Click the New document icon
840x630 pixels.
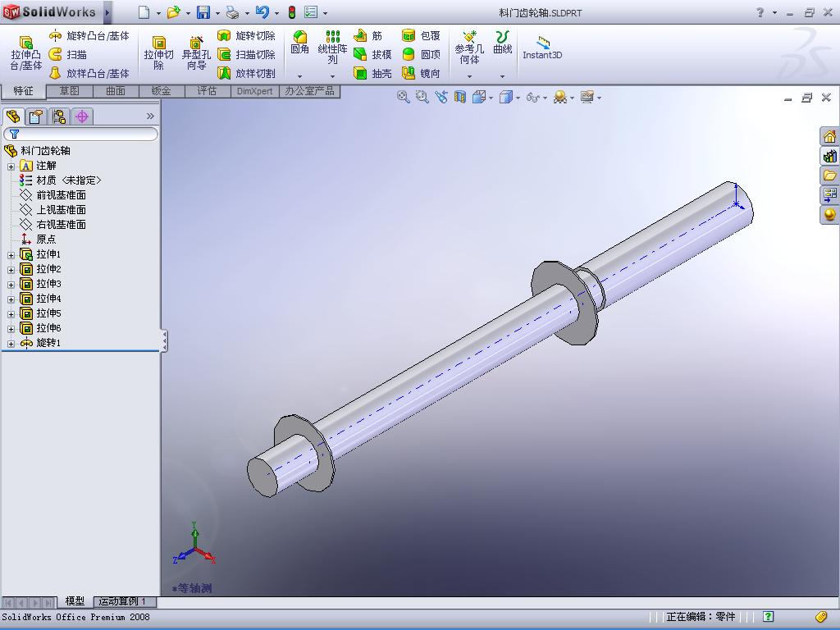click(144, 12)
